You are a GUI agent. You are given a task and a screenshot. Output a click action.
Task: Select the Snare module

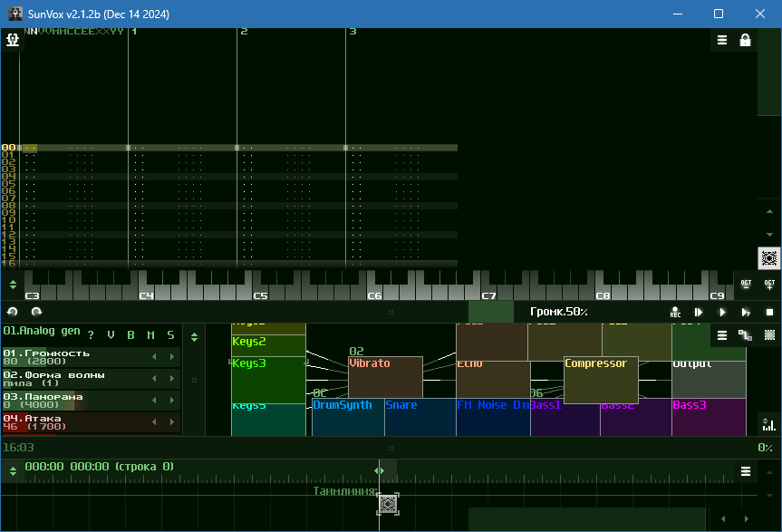point(420,417)
